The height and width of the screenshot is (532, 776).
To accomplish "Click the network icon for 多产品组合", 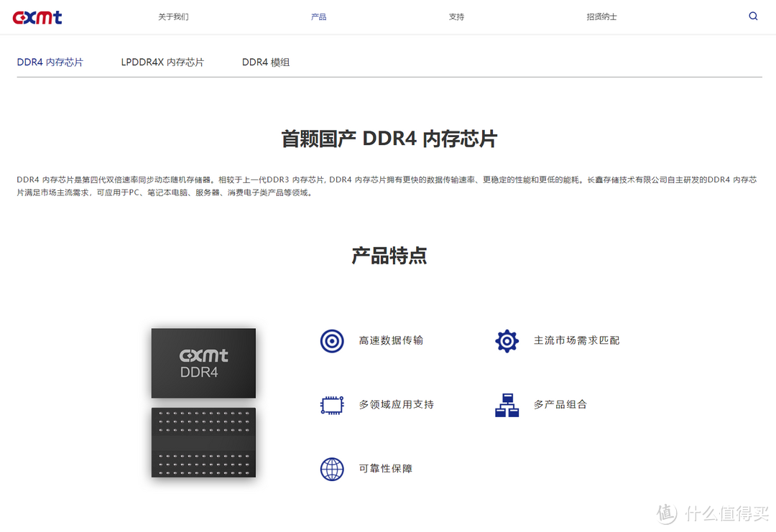I will point(507,404).
